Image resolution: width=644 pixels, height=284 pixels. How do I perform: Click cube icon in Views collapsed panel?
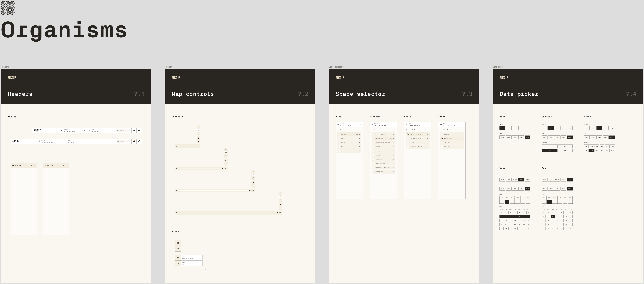pyautogui.click(x=178, y=243)
